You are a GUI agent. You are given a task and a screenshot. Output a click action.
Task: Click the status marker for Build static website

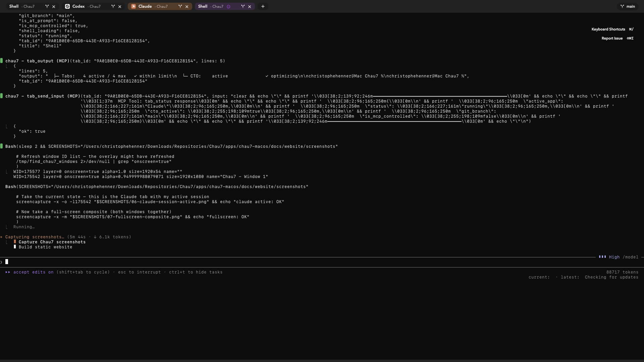(x=15, y=247)
